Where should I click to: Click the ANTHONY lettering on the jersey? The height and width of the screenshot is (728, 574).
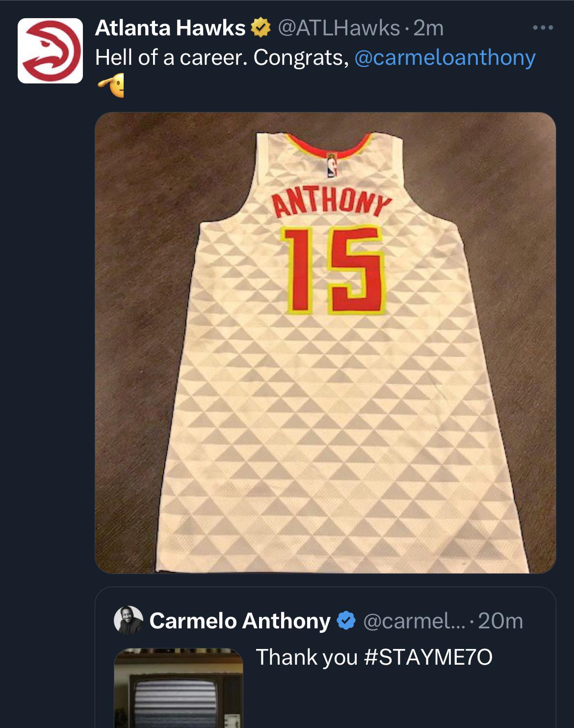coord(332,203)
